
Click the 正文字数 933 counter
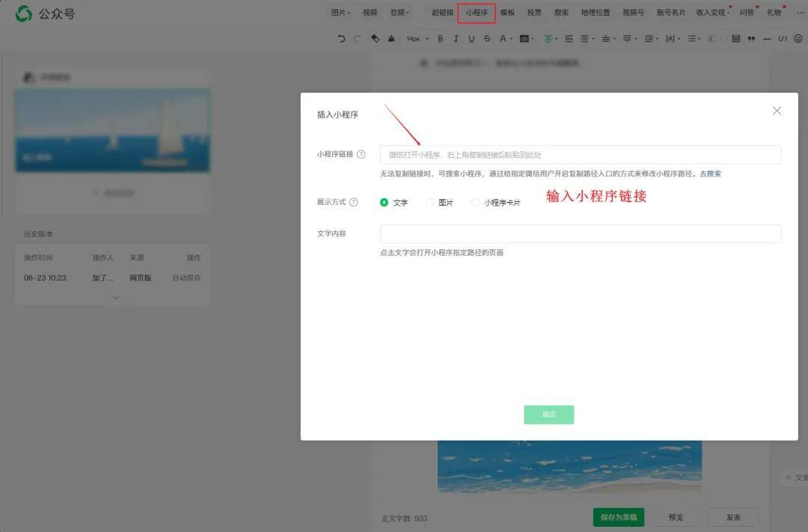click(x=405, y=519)
